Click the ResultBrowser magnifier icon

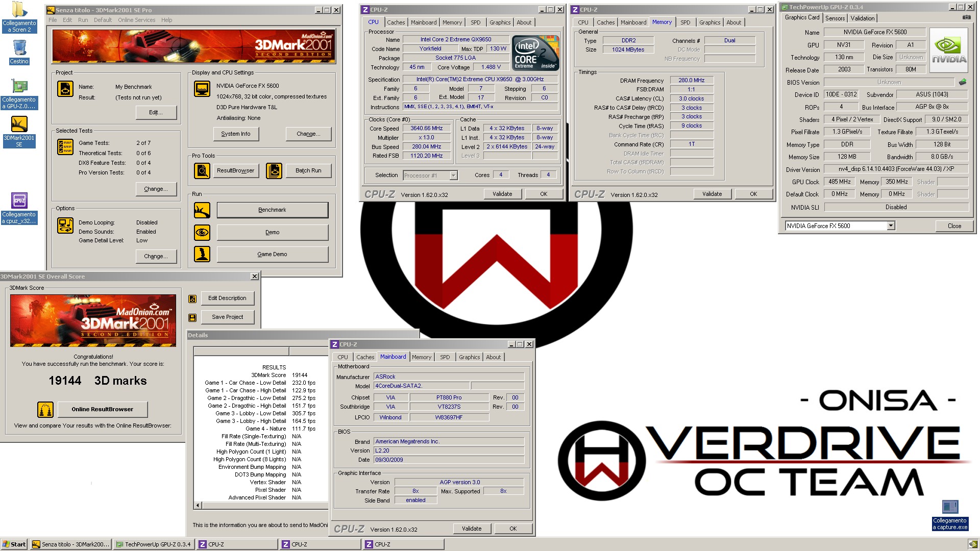[202, 170]
